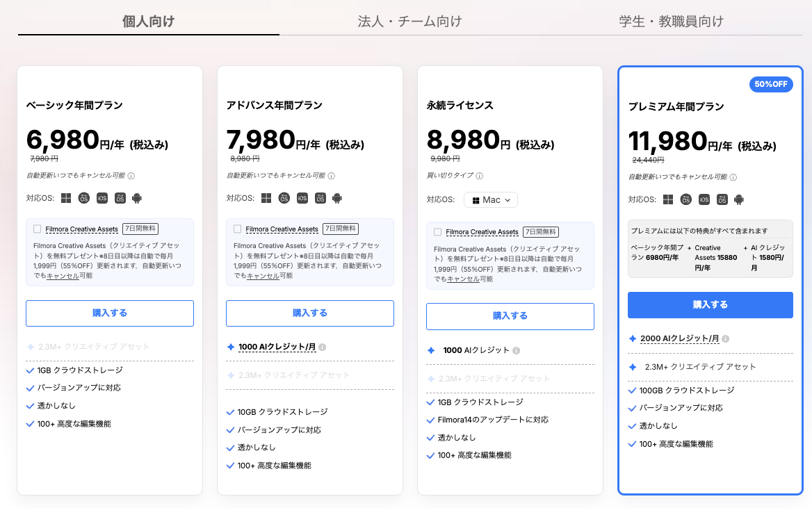Screen dimensions: 812x508
Task: Click Windows OS icon in ベーシック年間プラン card
Action: [66, 198]
